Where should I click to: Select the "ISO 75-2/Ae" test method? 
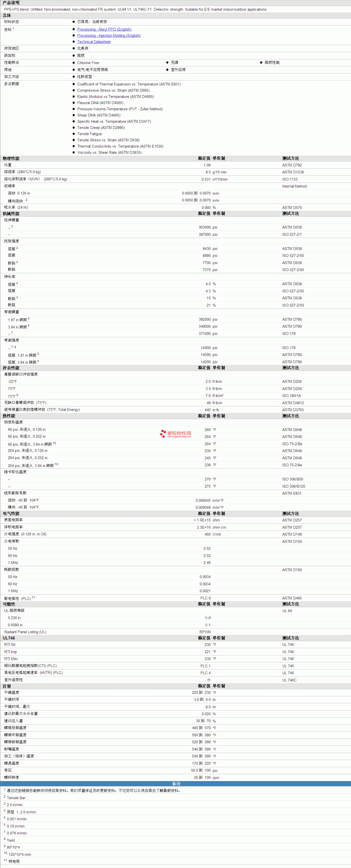pos(292,465)
